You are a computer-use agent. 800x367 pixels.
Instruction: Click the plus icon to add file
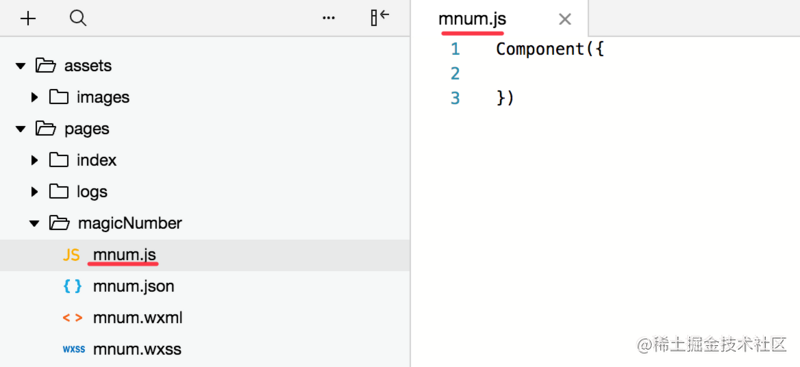tap(28, 19)
